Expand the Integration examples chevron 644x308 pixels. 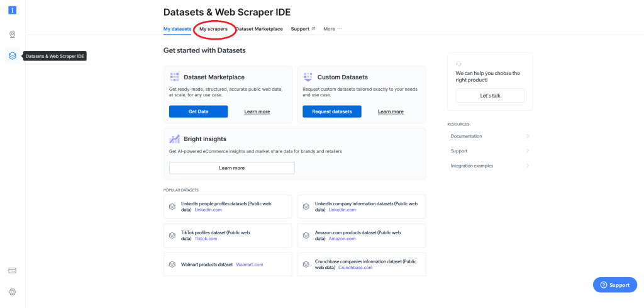tap(528, 166)
